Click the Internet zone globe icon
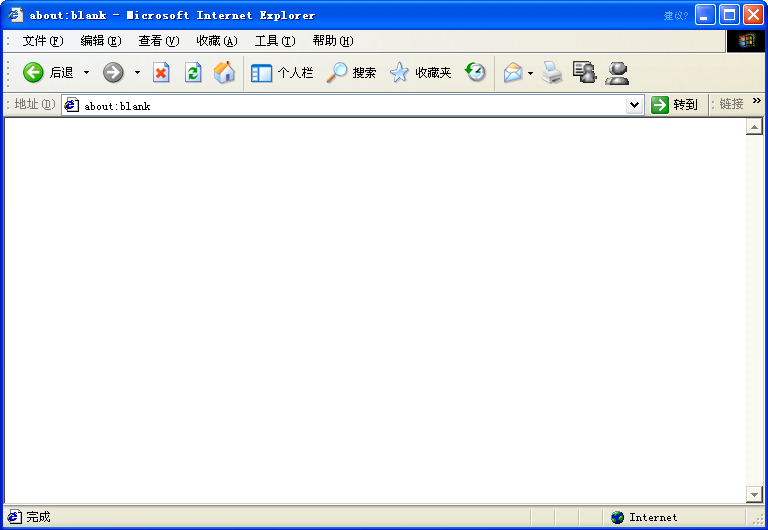 pyautogui.click(x=617, y=517)
